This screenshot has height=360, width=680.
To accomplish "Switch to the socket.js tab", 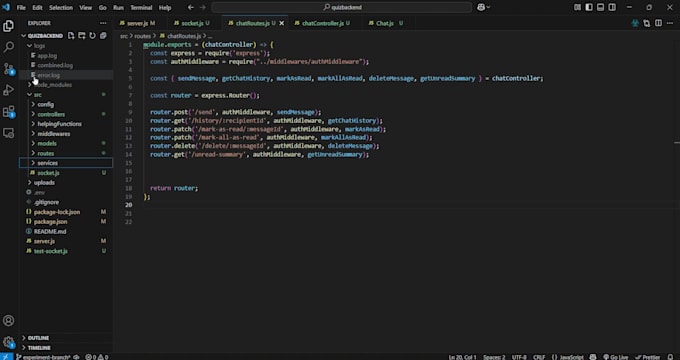I will (x=192, y=23).
